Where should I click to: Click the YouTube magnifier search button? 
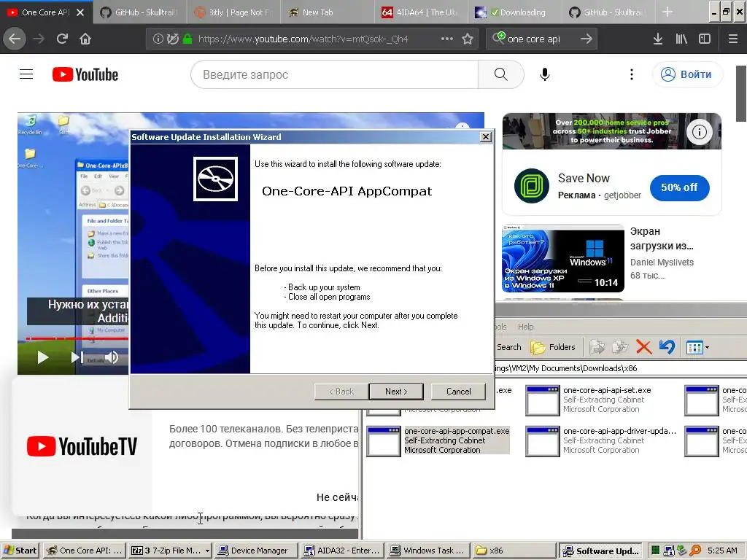(x=500, y=74)
